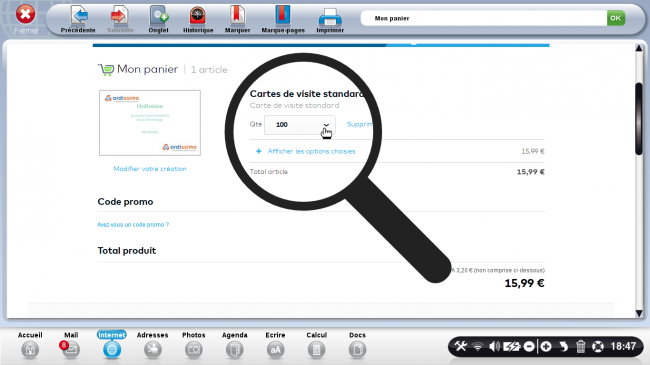
Task: Click the scrollbar down arrow
Action: coord(639,313)
